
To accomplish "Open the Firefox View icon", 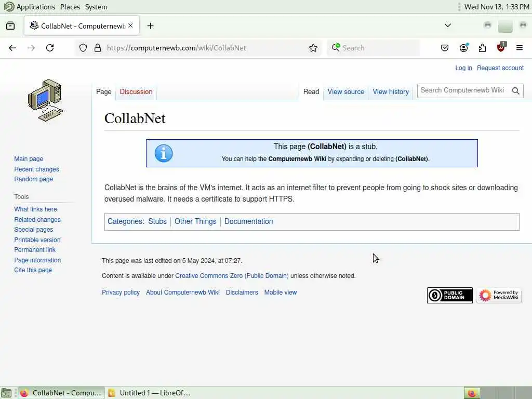I will (10, 26).
